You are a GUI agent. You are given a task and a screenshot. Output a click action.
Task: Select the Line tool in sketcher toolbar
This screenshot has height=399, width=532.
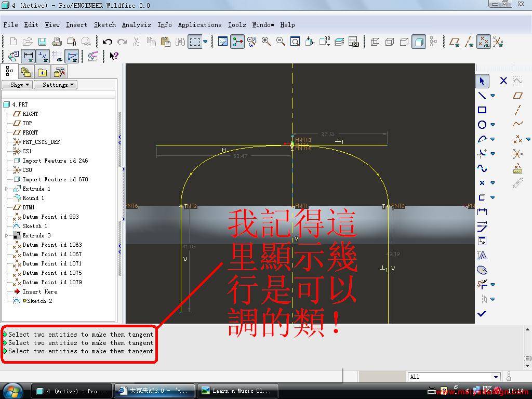click(x=482, y=96)
